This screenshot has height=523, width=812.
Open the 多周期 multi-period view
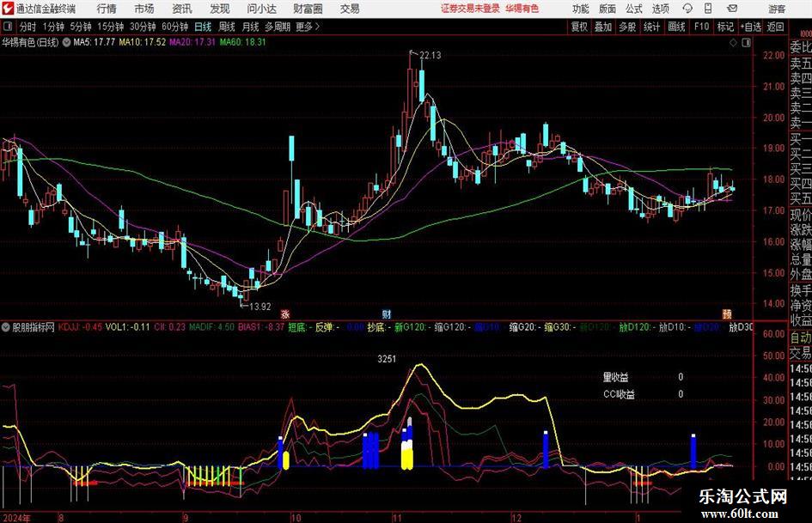coord(278,27)
